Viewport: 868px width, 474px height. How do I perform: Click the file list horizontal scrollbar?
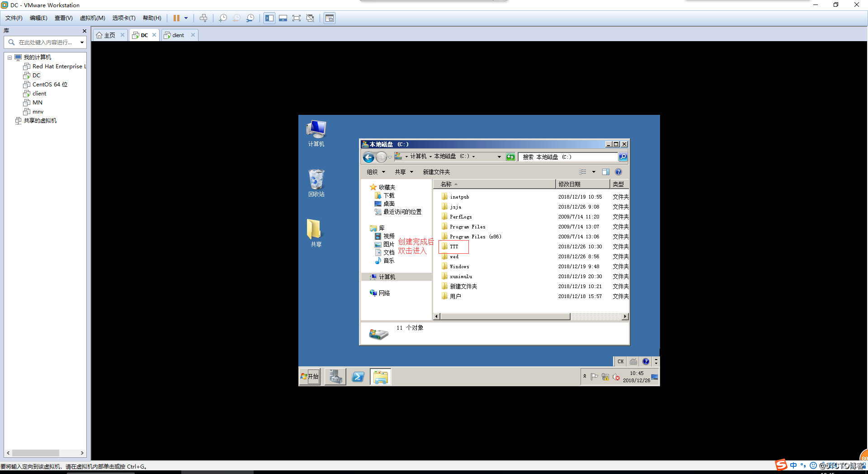pos(505,317)
